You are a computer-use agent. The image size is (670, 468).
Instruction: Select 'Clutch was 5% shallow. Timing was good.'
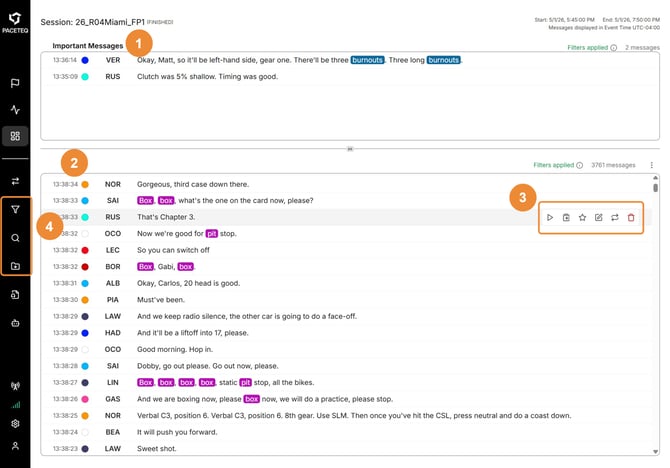pos(350,77)
